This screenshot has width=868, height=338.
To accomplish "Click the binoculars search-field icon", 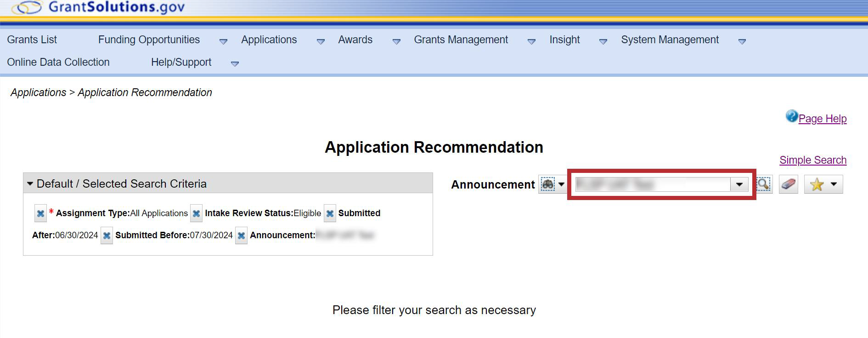I will pos(547,184).
